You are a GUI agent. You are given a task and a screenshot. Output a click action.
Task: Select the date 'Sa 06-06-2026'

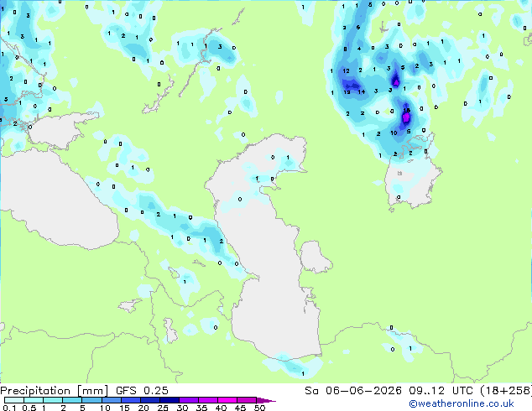(353, 391)
